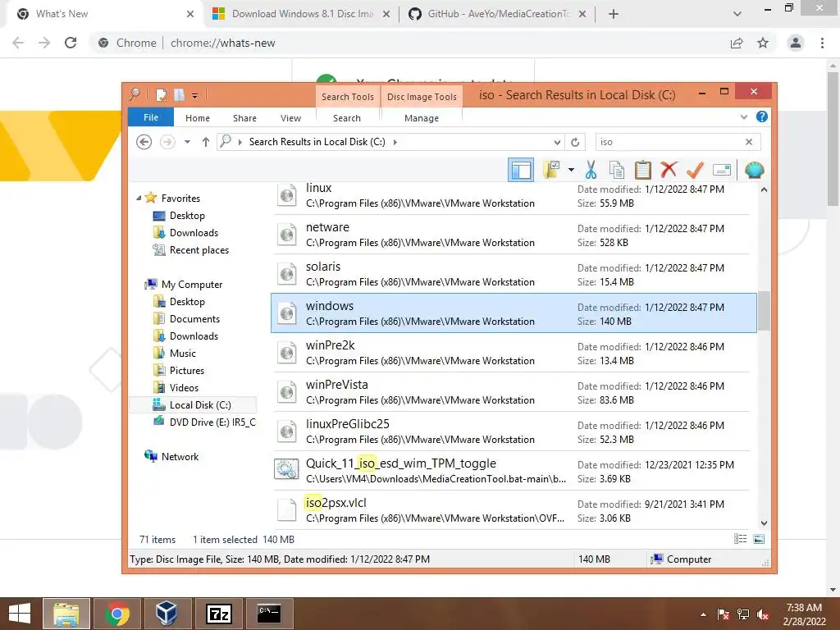Open the address bar history dropdown
The width and height of the screenshot is (840, 630).
coord(557,142)
